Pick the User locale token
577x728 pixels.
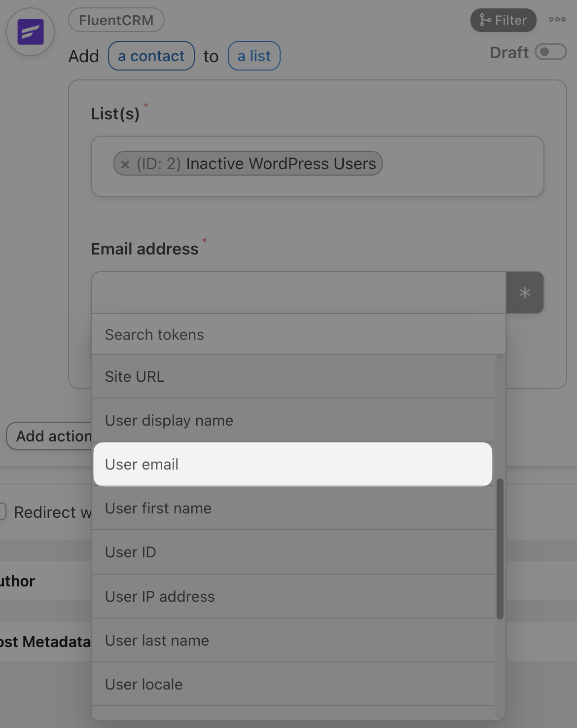click(293, 684)
